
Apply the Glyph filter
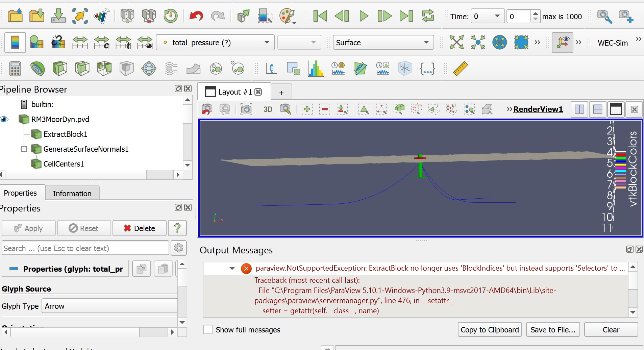pos(149,68)
